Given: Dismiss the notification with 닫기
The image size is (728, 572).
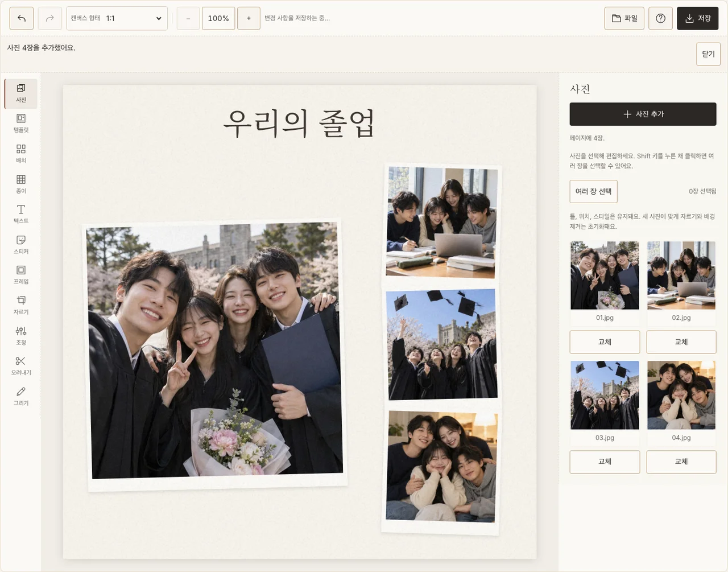Looking at the screenshot, I should tap(708, 54).
